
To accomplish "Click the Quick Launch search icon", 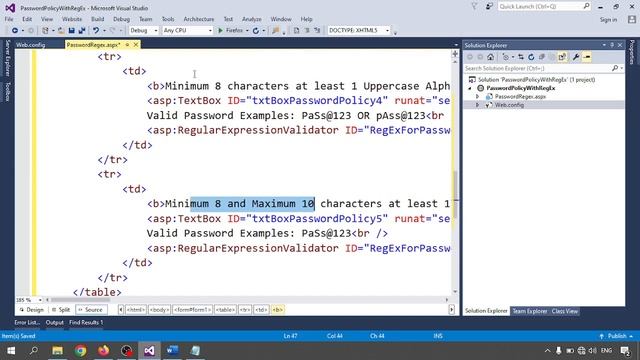I will point(586,6).
